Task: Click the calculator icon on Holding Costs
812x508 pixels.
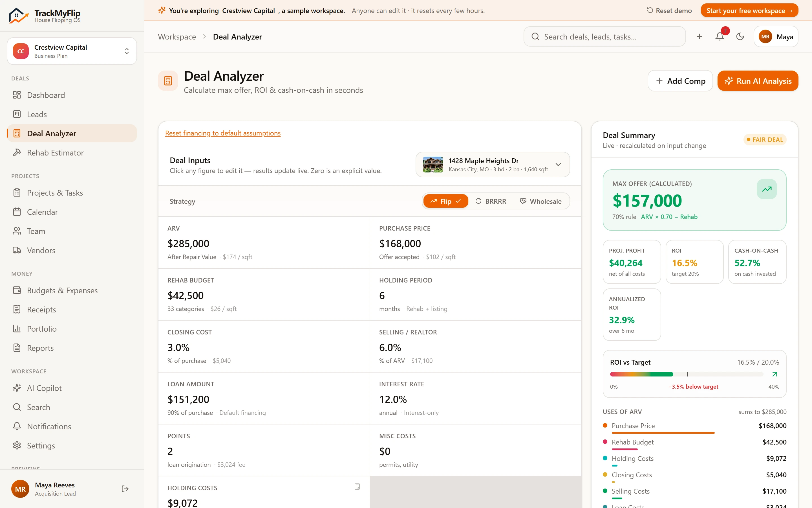Action: click(357, 487)
